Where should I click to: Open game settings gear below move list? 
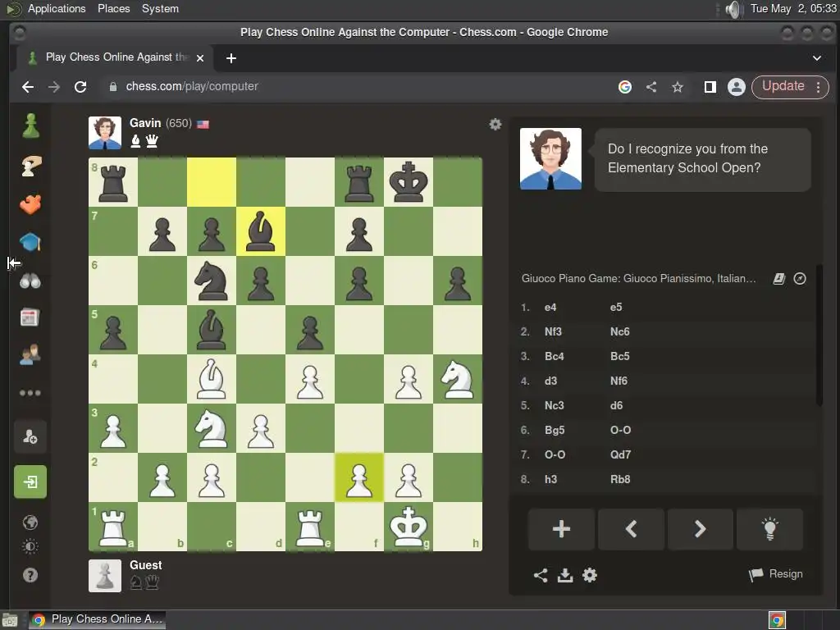coord(590,575)
